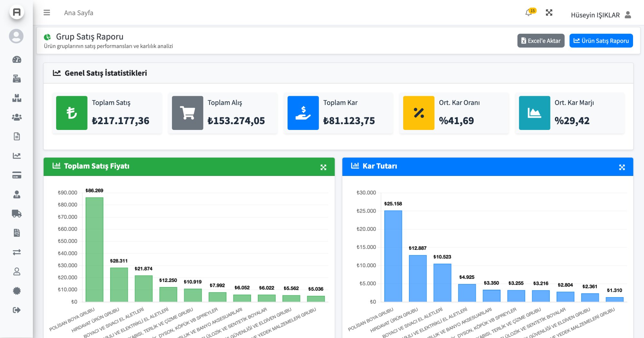
Task: Click the Excel'e Aktar button
Action: (541, 41)
